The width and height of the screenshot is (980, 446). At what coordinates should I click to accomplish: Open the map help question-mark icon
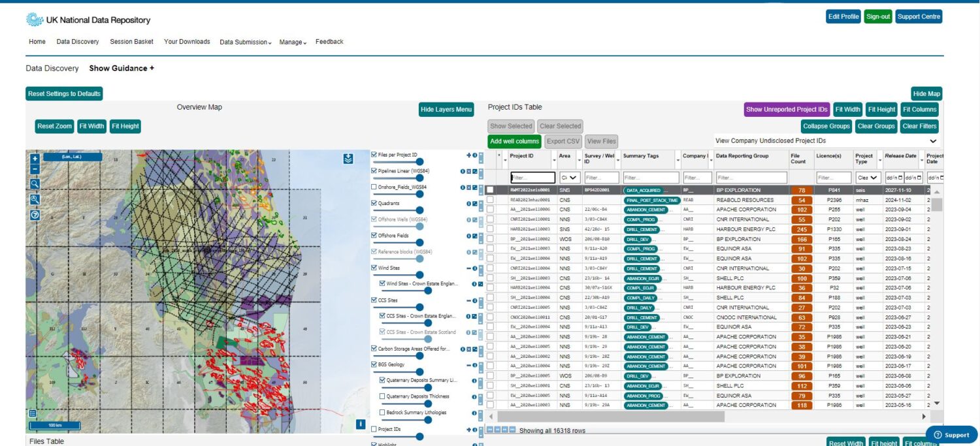[x=34, y=214]
